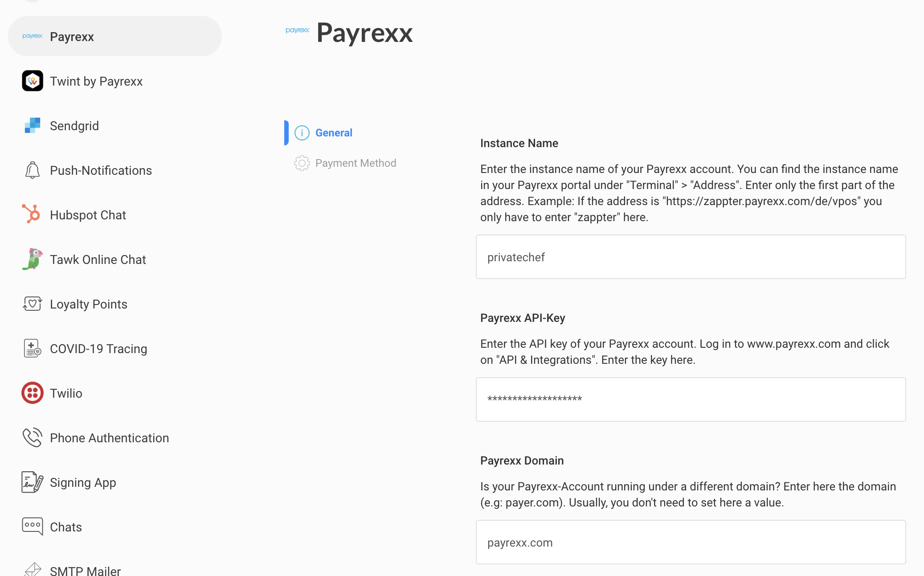The width and height of the screenshot is (924, 576).
Task: Click the General info circle icon
Action: point(302,133)
